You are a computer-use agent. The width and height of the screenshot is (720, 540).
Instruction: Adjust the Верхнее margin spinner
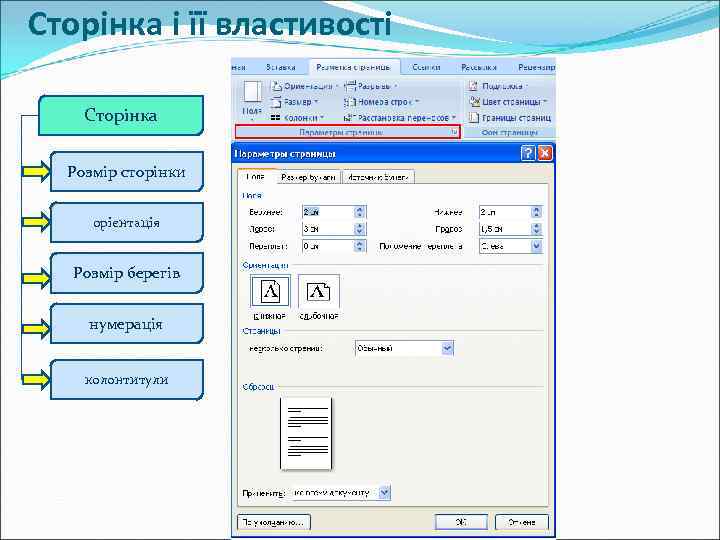click(360, 212)
